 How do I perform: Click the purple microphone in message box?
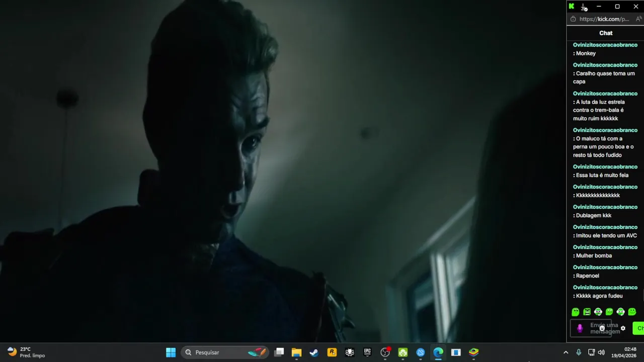[x=580, y=328]
